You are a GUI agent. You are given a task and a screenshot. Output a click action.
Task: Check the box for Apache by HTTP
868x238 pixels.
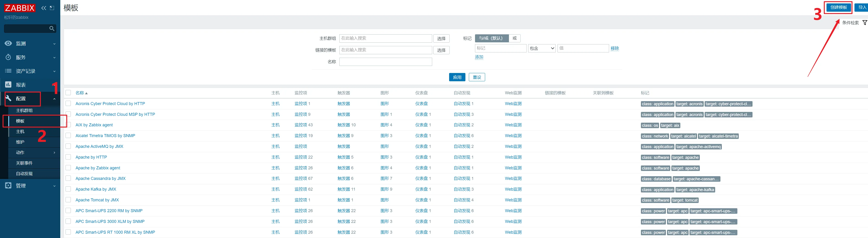point(69,157)
